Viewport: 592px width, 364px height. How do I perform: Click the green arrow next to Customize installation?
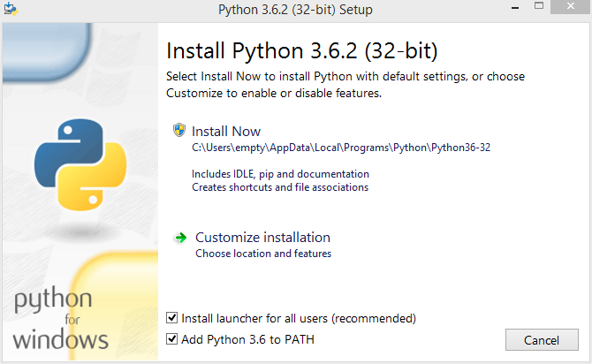(180, 238)
